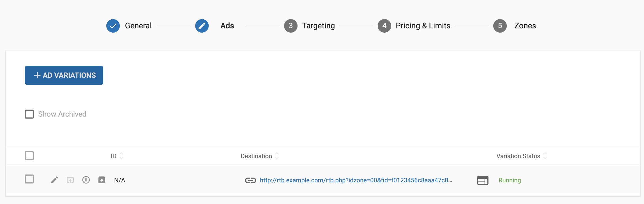Image resolution: width=644 pixels, height=204 pixels.
Task: Click the chain link icon beside the destination URL
Action: coord(250,180)
